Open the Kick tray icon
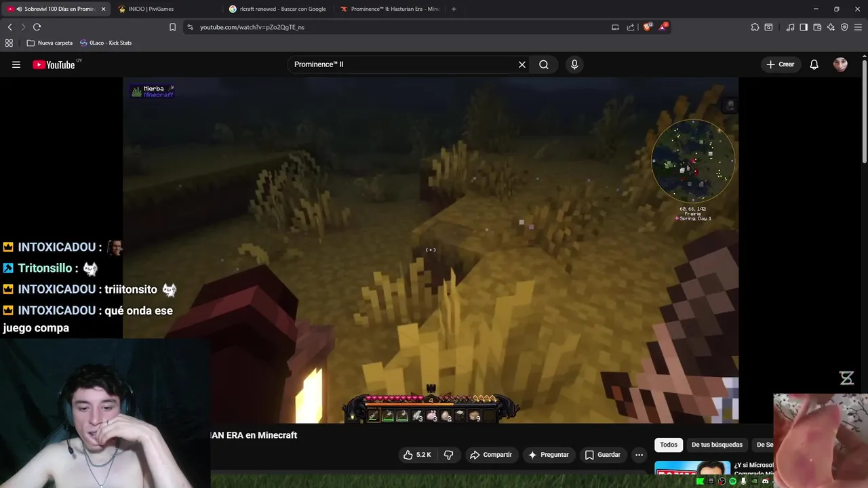Viewport: 868px width, 488px height. coord(700,481)
